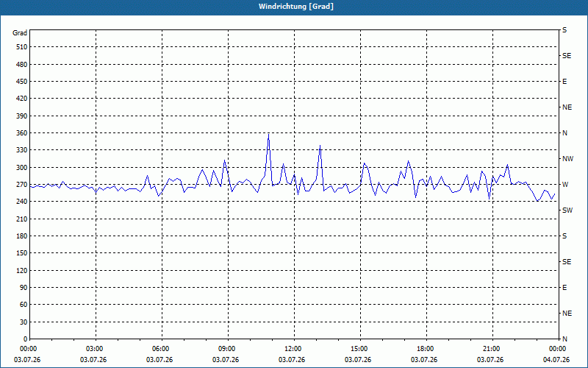Click the 510 y-axis value
This screenshot has height=368, width=588.
22,47
